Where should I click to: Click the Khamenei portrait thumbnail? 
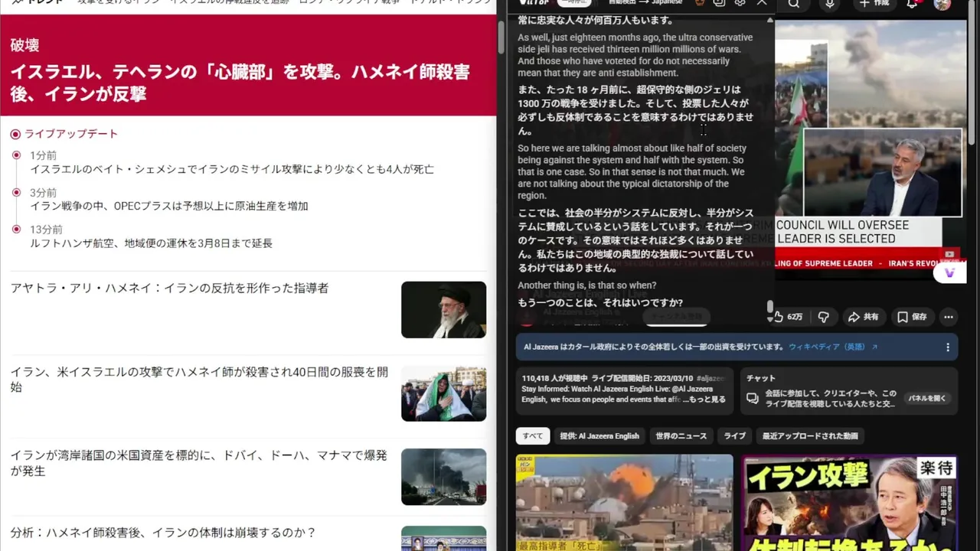[443, 309]
